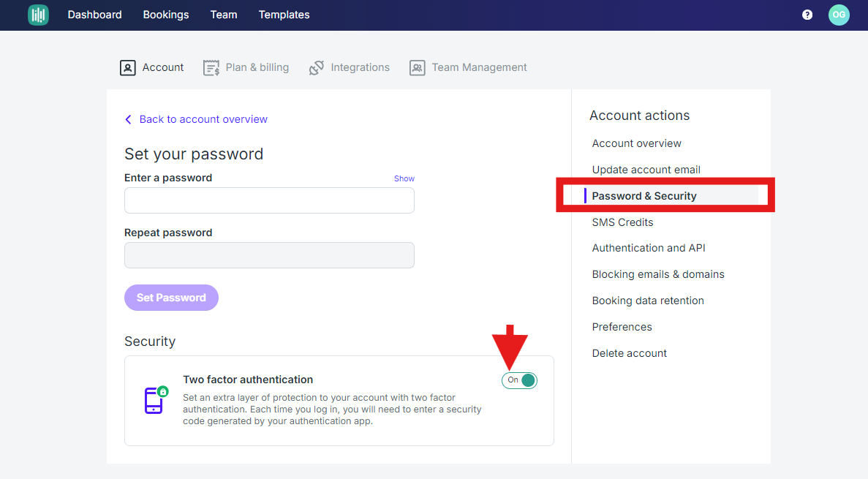The height and width of the screenshot is (479, 868).
Task: Click the bar chart app logo
Action: 38,15
